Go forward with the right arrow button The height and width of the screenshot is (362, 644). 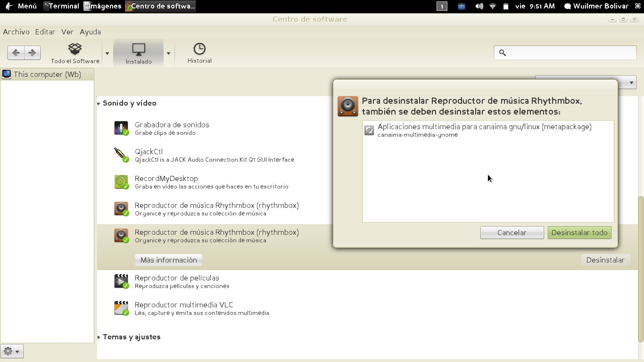(x=32, y=52)
